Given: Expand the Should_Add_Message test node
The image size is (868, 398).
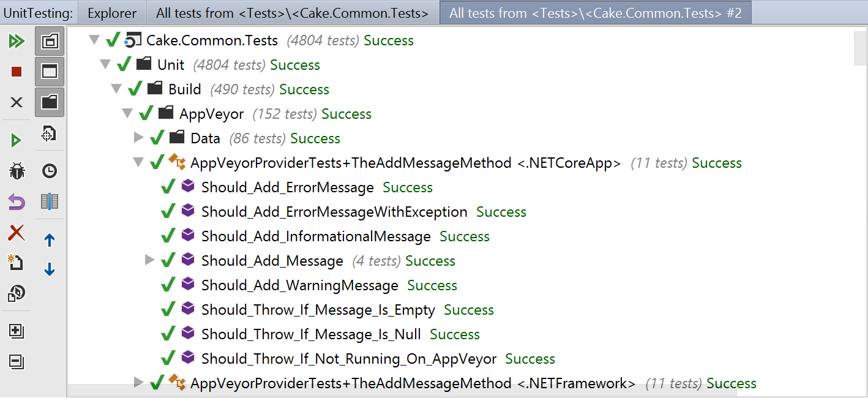Looking at the screenshot, I should (x=150, y=260).
